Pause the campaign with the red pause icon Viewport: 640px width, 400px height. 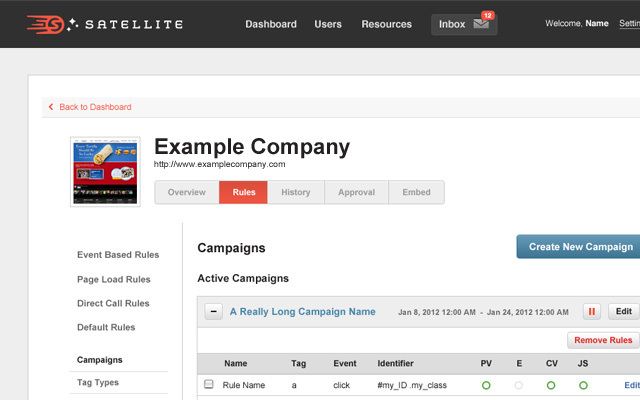(591, 312)
